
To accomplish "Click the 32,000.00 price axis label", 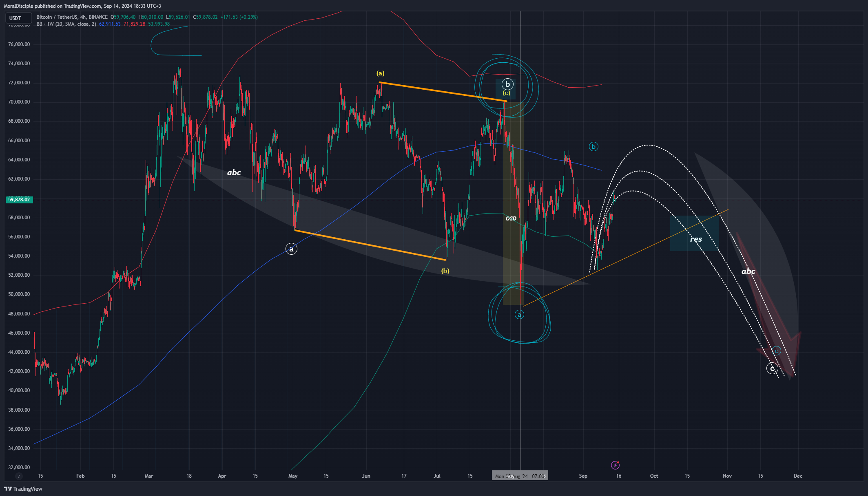I will 19,467.
